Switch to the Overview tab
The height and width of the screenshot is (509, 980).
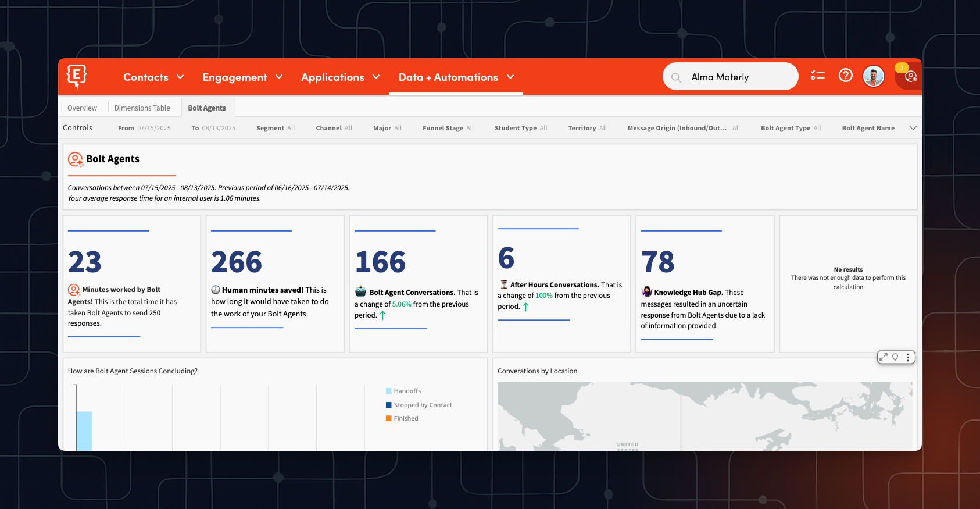coord(82,108)
